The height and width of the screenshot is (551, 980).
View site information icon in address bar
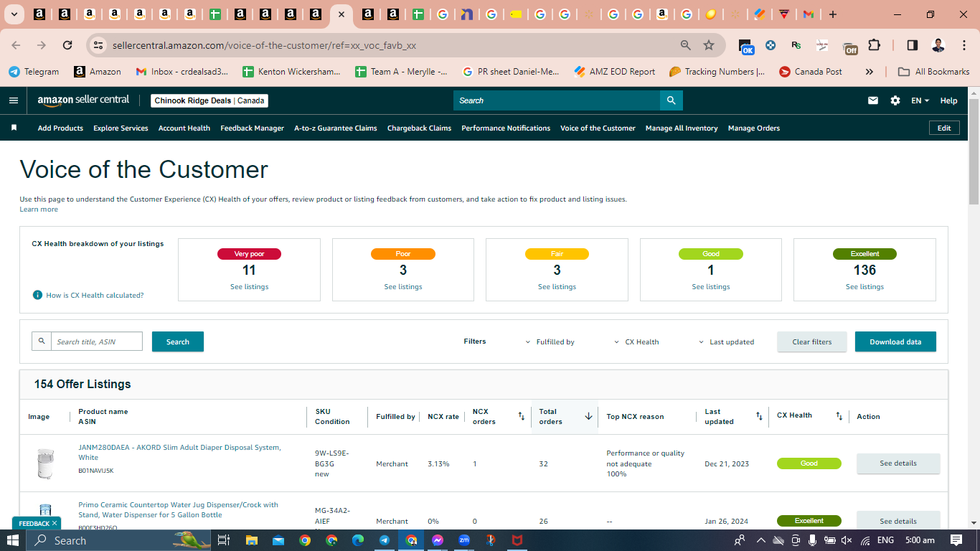[x=99, y=45]
